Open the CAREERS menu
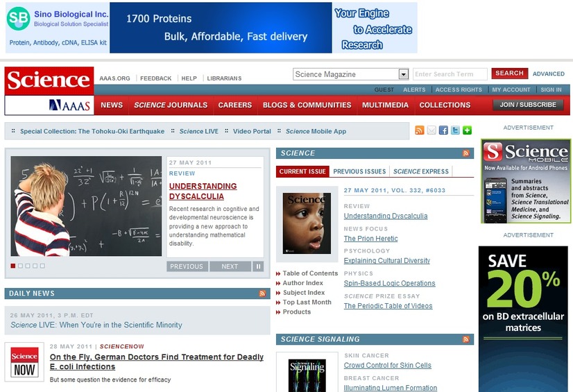This screenshot has height=392, width=573. pos(235,105)
